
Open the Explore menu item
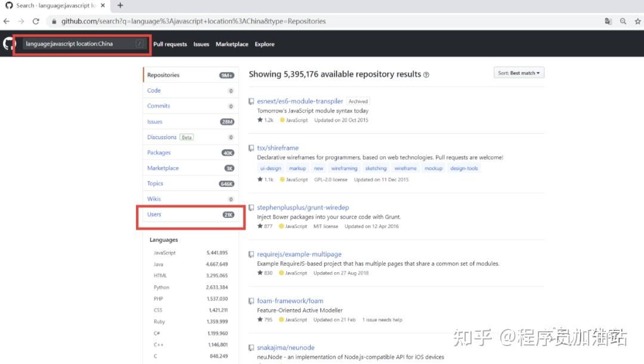point(264,44)
